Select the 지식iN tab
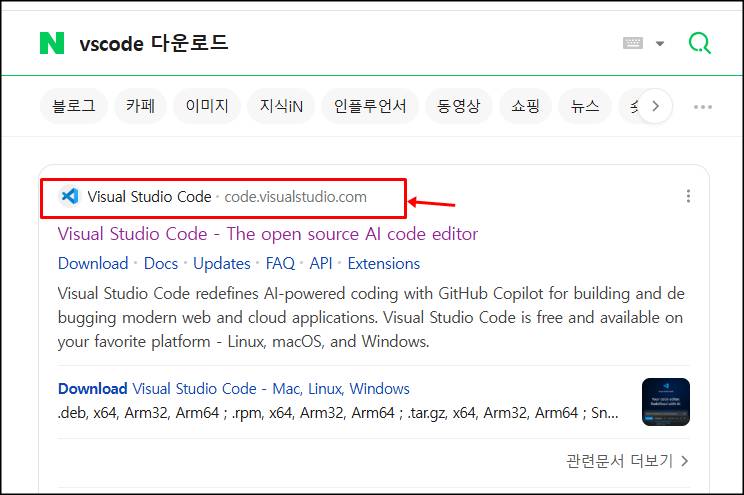 (281, 106)
